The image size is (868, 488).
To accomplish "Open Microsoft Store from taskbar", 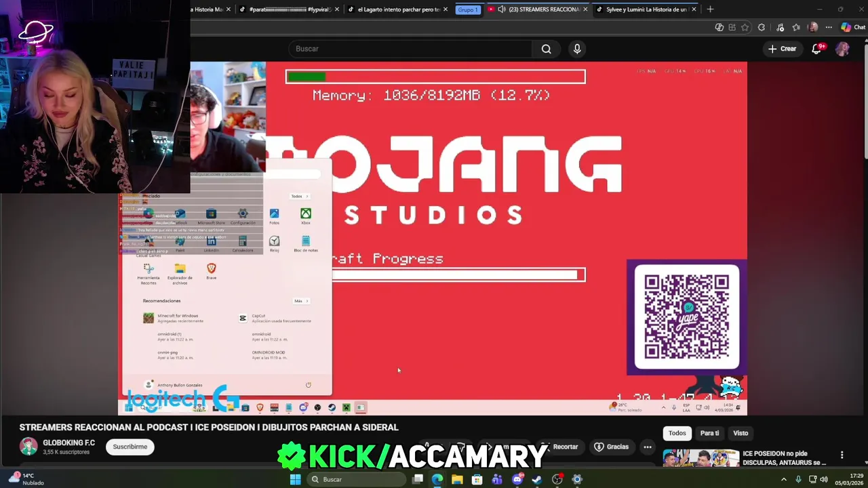I will click(x=477, y=479).
